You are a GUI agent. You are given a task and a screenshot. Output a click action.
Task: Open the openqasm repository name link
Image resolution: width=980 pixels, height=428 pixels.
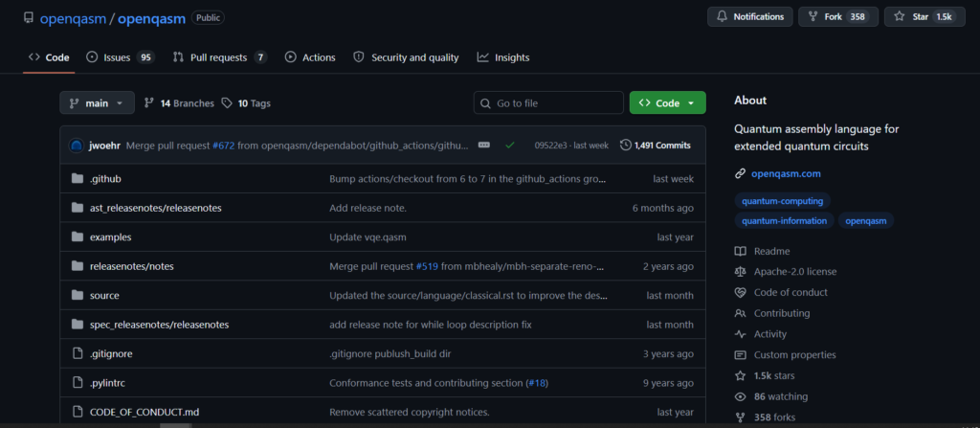[x=151, y=18]
